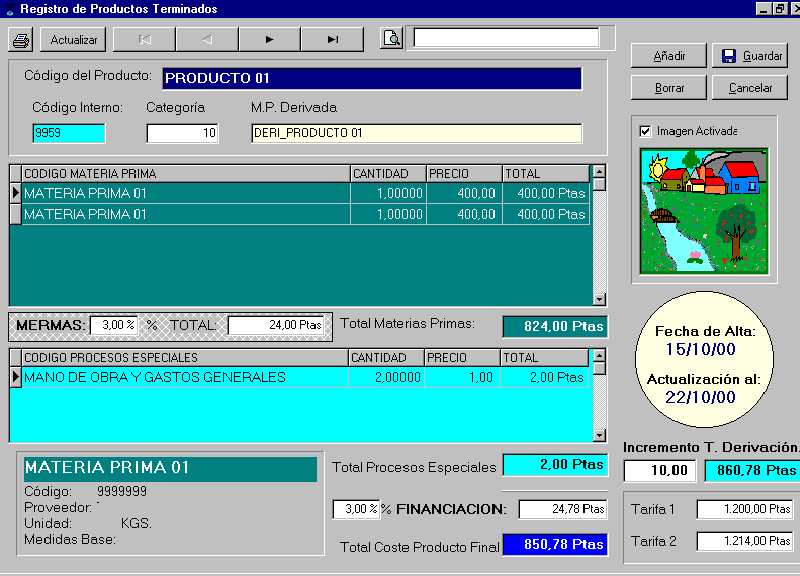
Task: Go to the first record
Action: tap(144, 40)
